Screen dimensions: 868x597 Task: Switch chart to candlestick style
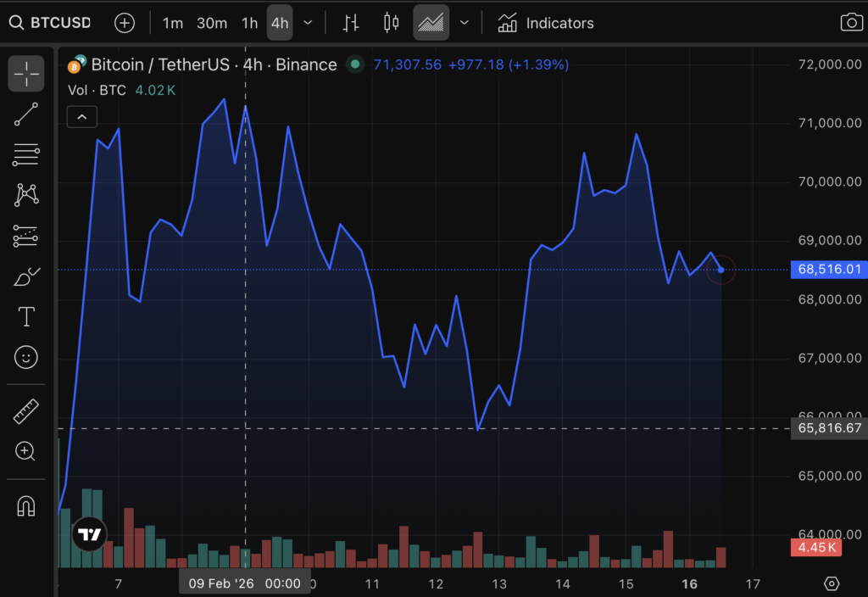391,23
